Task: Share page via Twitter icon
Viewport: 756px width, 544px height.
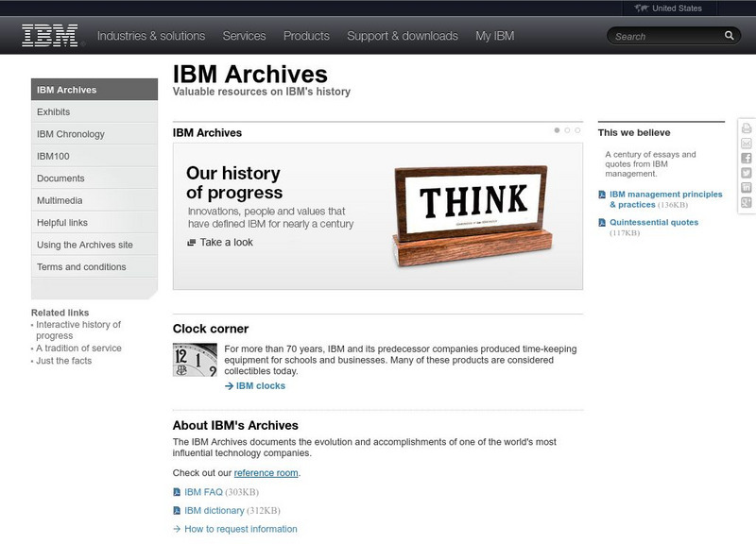Action: point(747,173)
